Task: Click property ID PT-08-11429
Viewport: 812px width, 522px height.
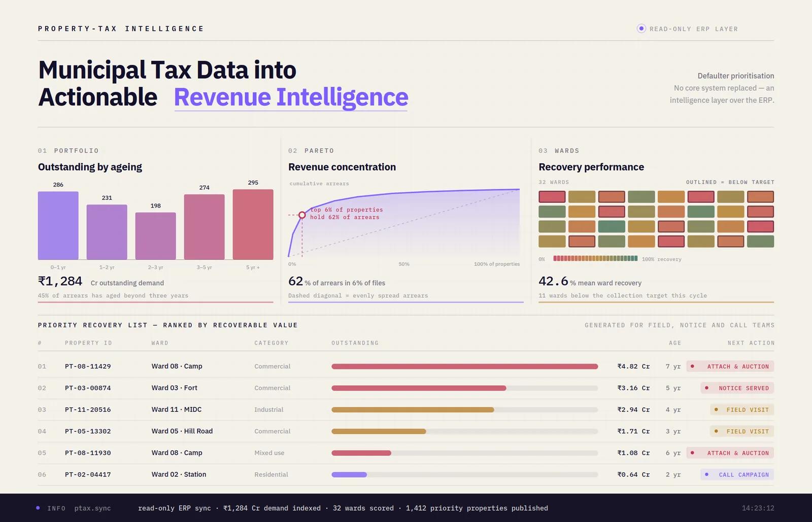Action: (x=88, y=366)
